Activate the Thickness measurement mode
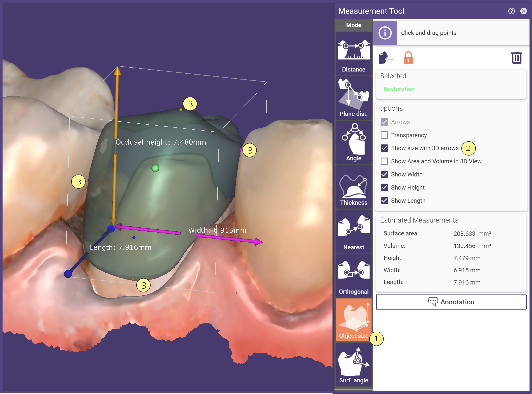532x394 pixels. (354, 187)
